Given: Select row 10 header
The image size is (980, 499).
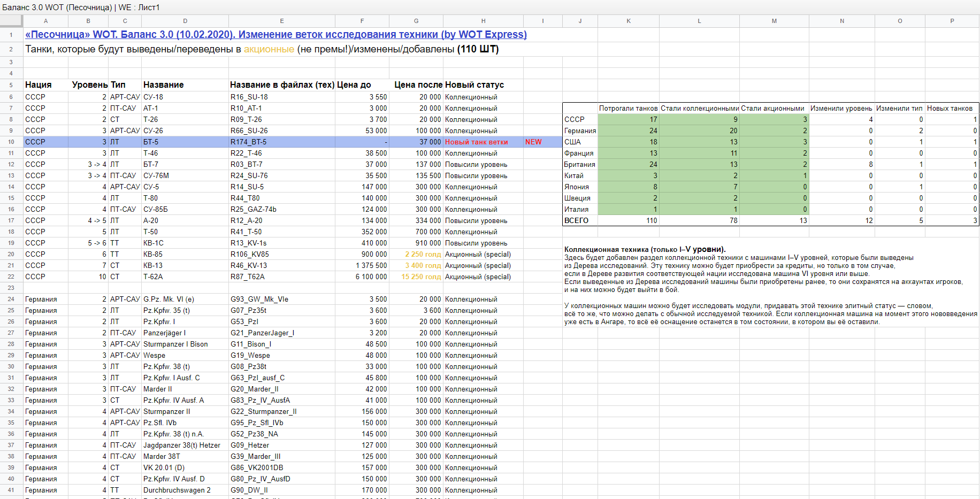Looking at the screenshot, I should point(11,142).
